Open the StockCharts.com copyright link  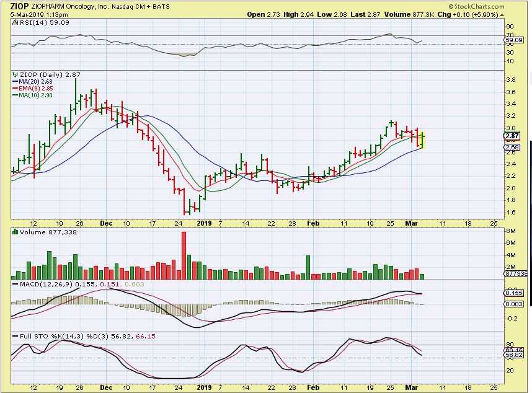[476, 6]
